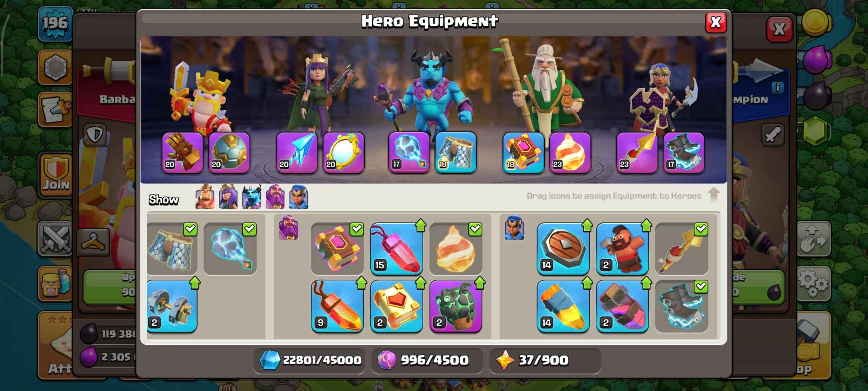Filter equipment by Archer Queen portrait
Image resolution: width=868 pixels, height=391 pixels.
(228, 197)
